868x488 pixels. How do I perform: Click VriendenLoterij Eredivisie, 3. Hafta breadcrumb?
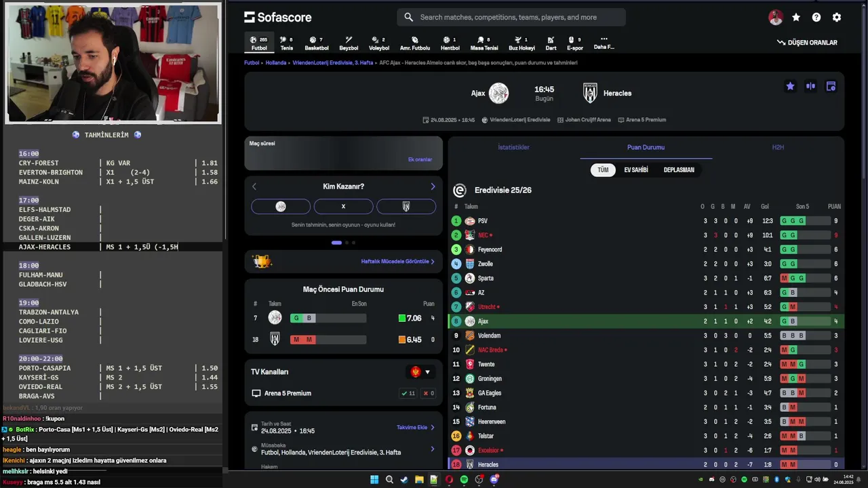click(333, 62)
